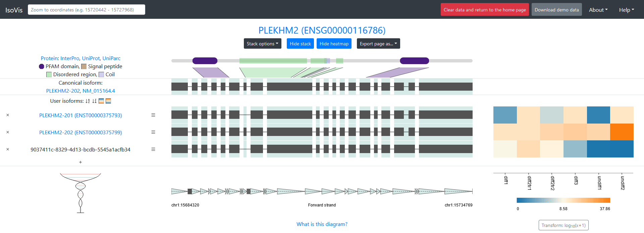Click the DNA helix logo graphic
This screenshot has height=233, width=644.
coord(80,193)
